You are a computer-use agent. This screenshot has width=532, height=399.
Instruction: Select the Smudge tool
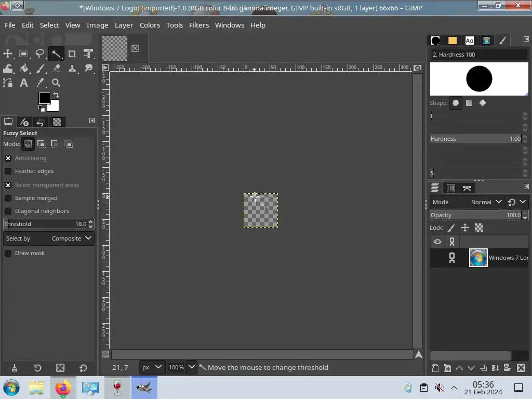(x=88, y=68)
